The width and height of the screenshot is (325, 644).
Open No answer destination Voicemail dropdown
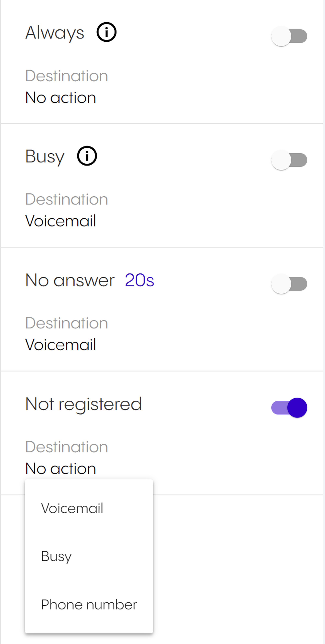click(x=61, y=345)
